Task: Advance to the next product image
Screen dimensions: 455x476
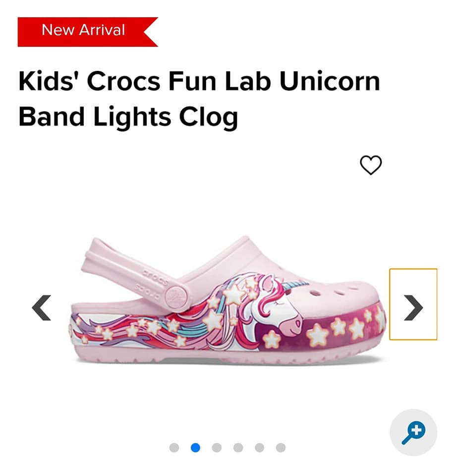Action: tap(413, 304)
